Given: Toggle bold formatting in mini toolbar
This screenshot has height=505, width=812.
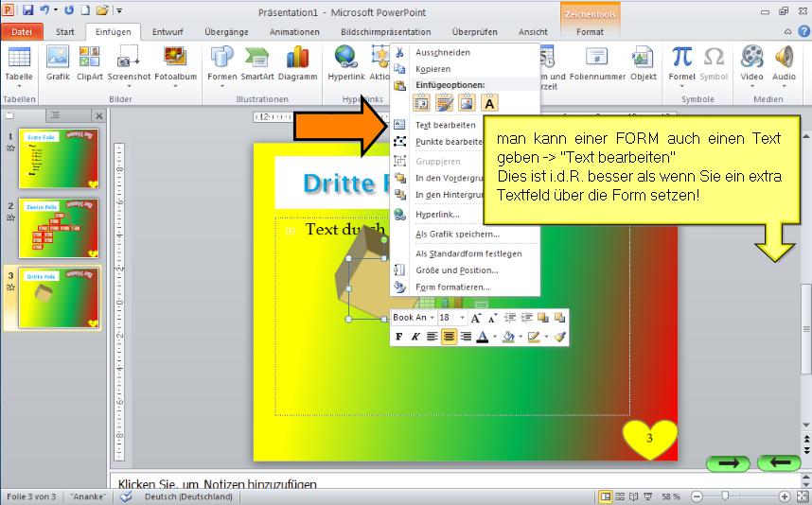Looking at the screenshot, I should 398,337.
